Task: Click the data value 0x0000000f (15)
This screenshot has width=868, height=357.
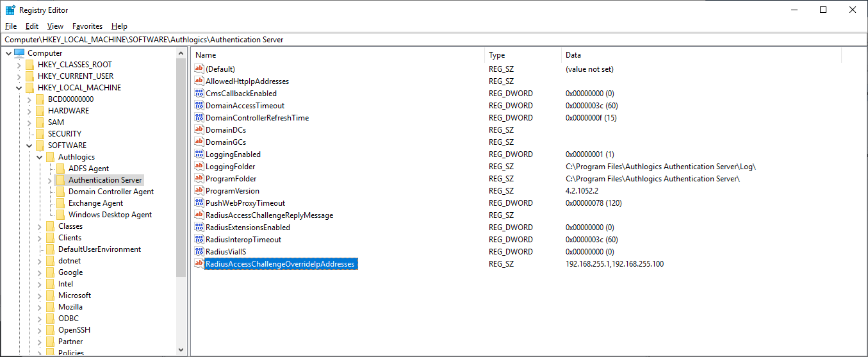Action: point(591,118)
